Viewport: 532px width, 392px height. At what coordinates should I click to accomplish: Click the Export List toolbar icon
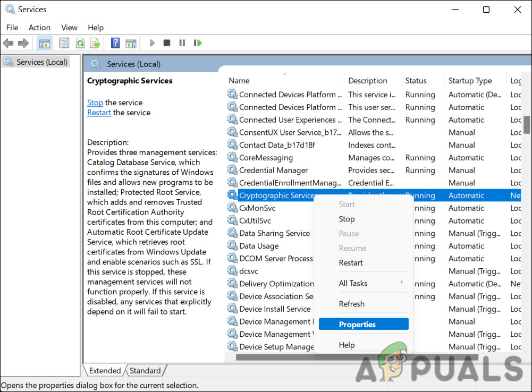point(95,42)
